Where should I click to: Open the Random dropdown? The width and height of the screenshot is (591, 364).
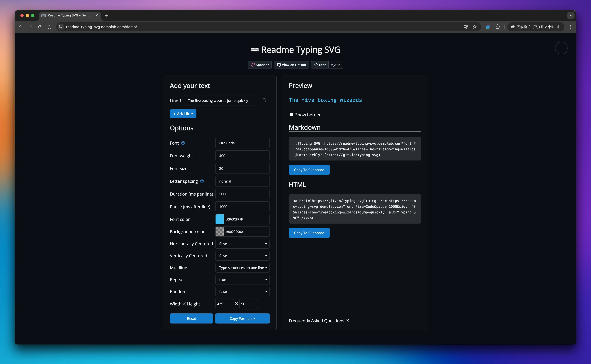point(242,292)
